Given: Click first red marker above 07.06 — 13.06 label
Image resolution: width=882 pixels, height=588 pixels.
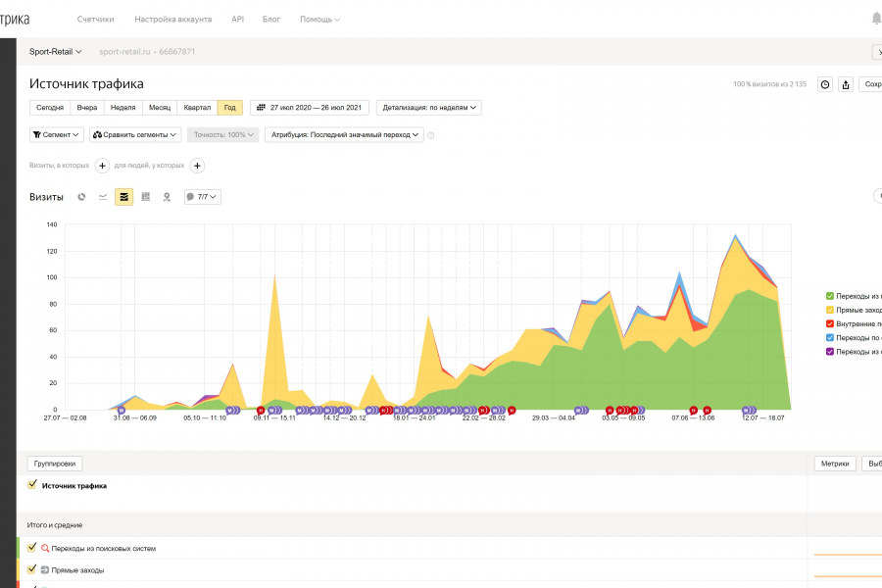Looking at the screenshot, I should 694,411.
